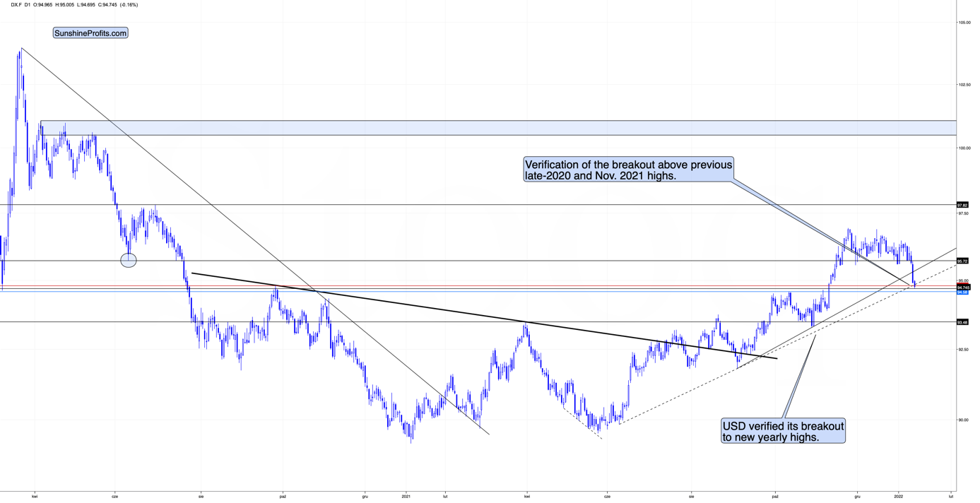Image resolution: width=980 pixels, height=503 pixels.
Task: Click the 92.50 axis label
Action: coord(964,350)
